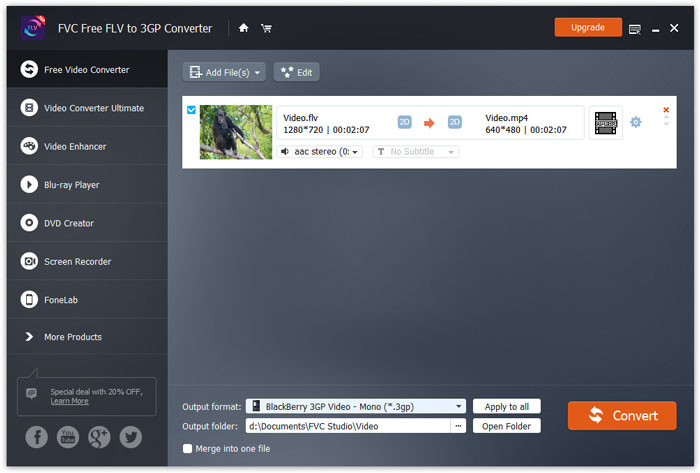
Task: Click the Upgrade button
Action: click(588, 27)
